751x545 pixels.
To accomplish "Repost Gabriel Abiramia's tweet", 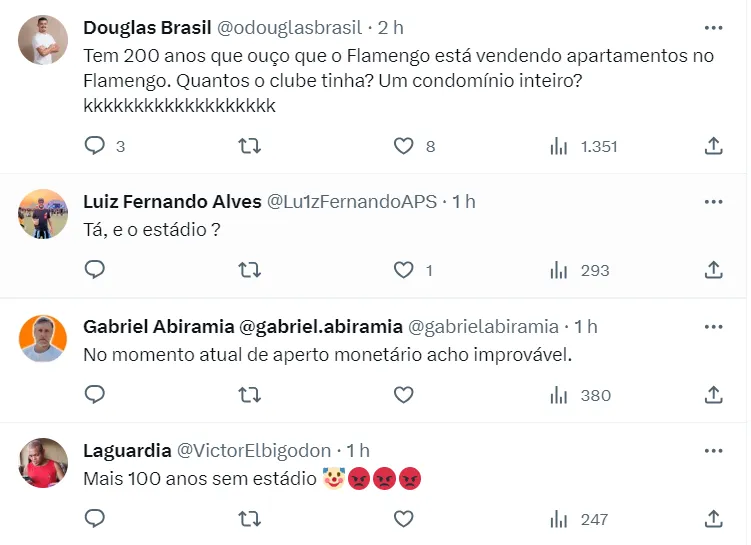I will coord(249,395).
